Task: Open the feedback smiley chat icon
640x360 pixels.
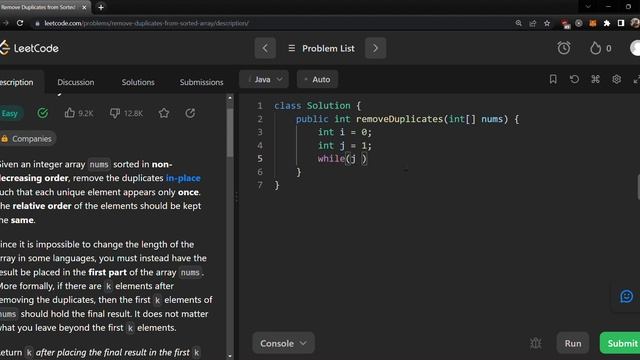Action: pyautogui.click(x=627, y=296)
